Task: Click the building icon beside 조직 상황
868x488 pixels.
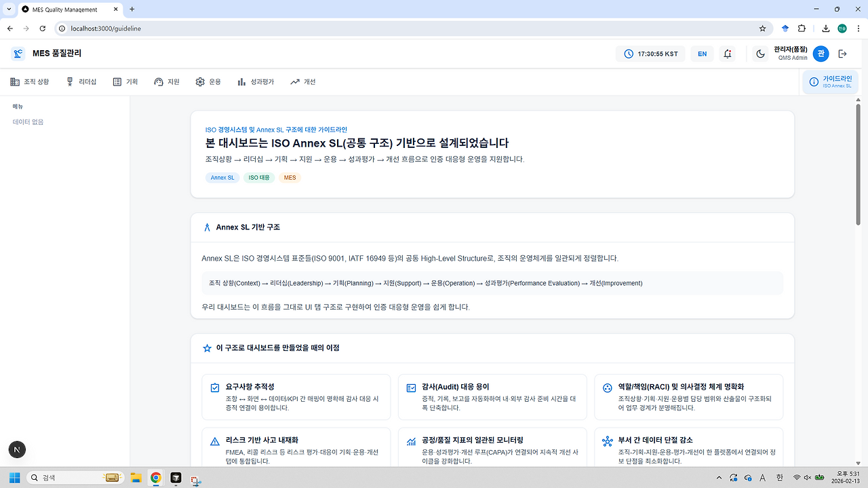Action: (15, 81)
